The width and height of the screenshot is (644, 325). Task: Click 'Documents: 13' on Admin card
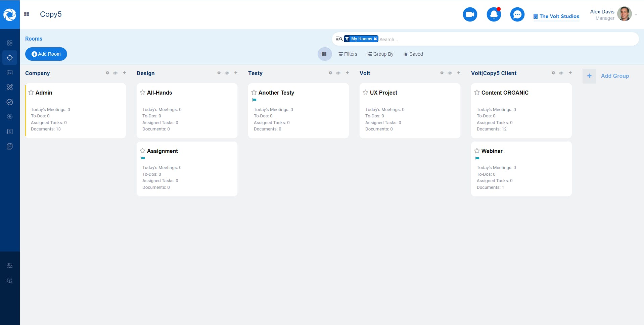click(46, 129)
